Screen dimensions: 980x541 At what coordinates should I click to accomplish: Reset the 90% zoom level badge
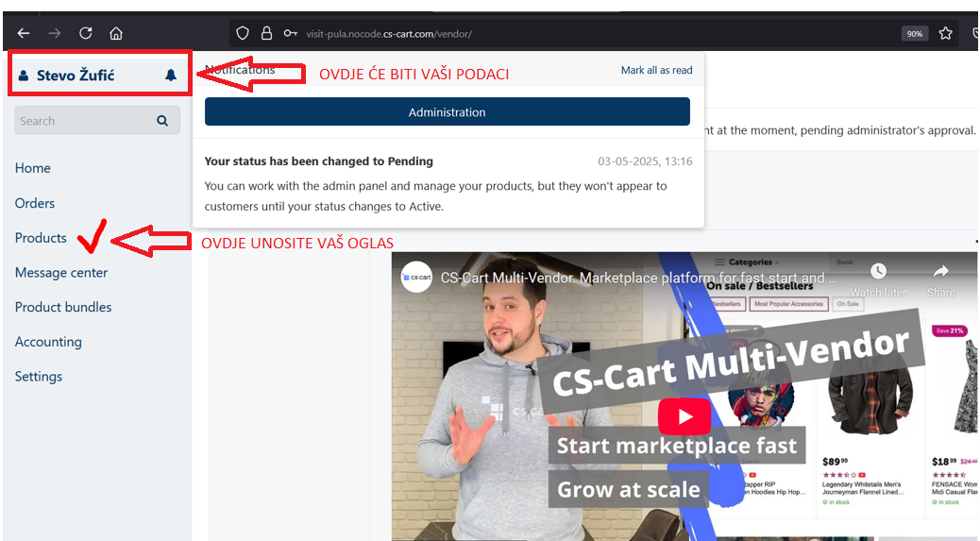pyautogui.click(x=915, y=34)
